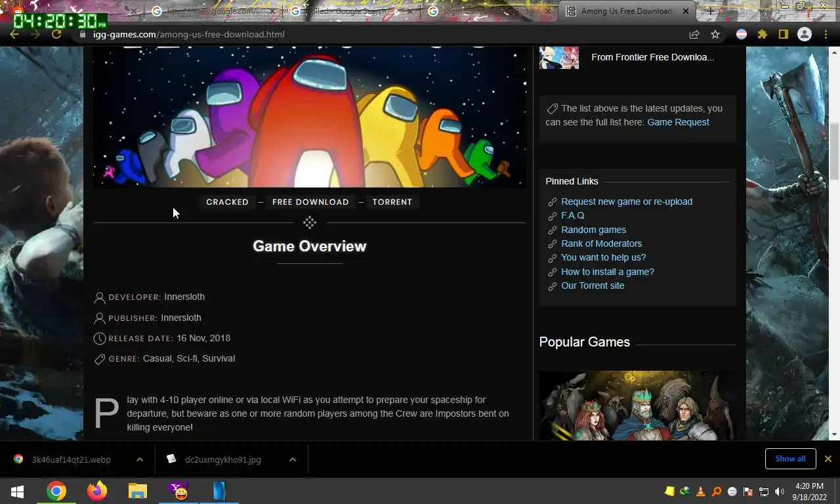Open Request new game or re-upload link
This screenshot has width=840, height=504.
pyautogui.click(x=627, y=201)
